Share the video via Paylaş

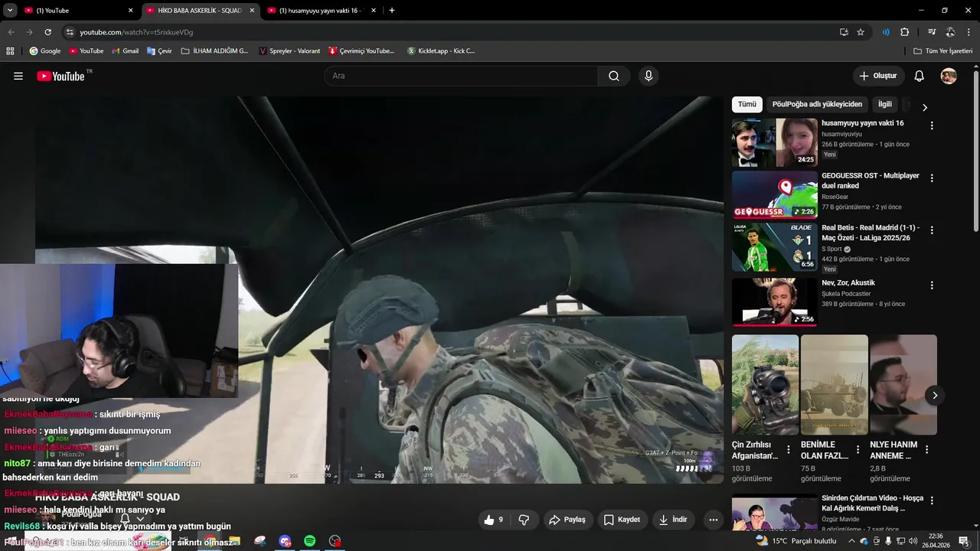[x=567, y=520]
